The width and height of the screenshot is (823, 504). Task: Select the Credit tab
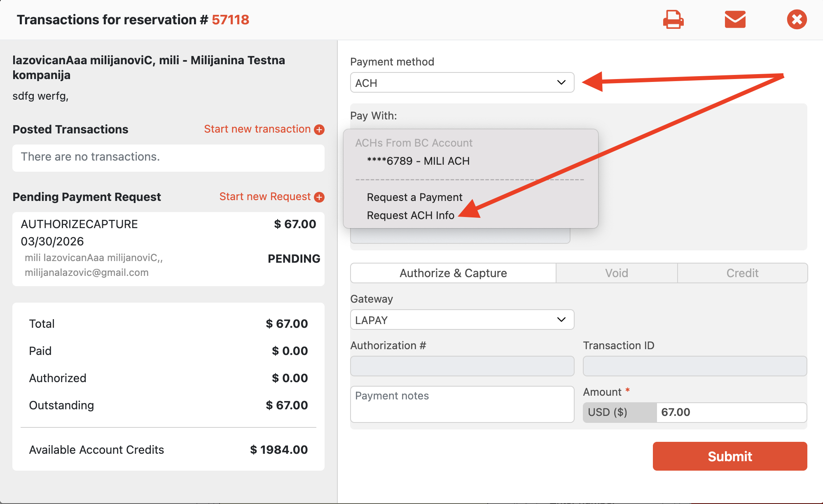pos(742,273)
